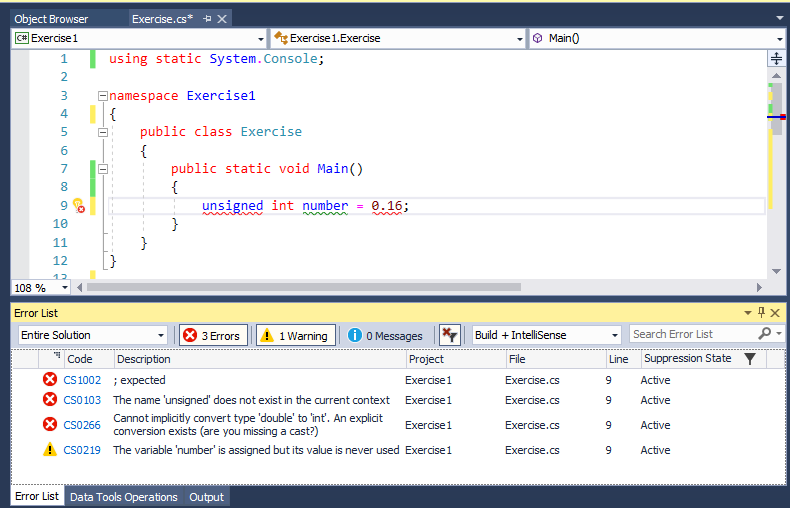Toggle the clear error filters button

tap(448, 335)
